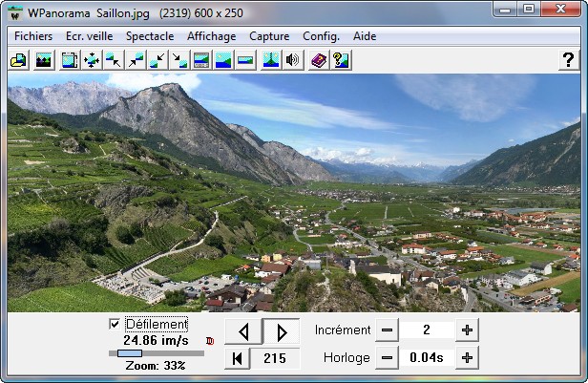Click the Horloge value field showing 0.04s
Screen dimensions: 588x383
pos(427,358)
